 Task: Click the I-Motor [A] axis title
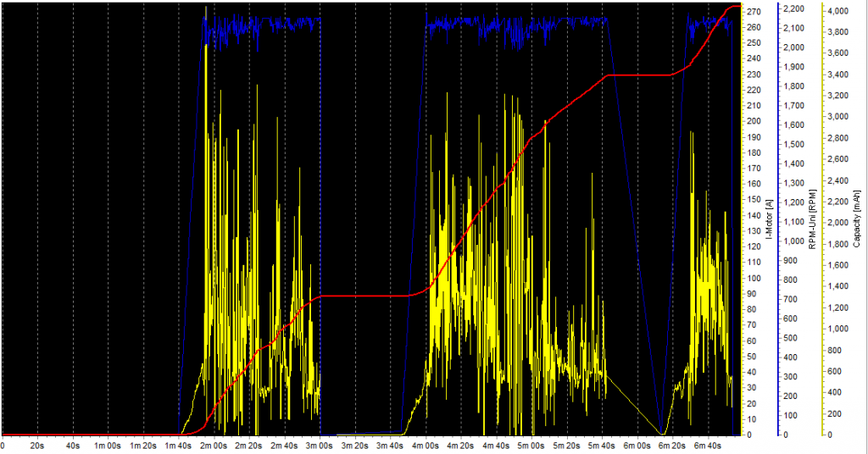[x=769, y=219]
